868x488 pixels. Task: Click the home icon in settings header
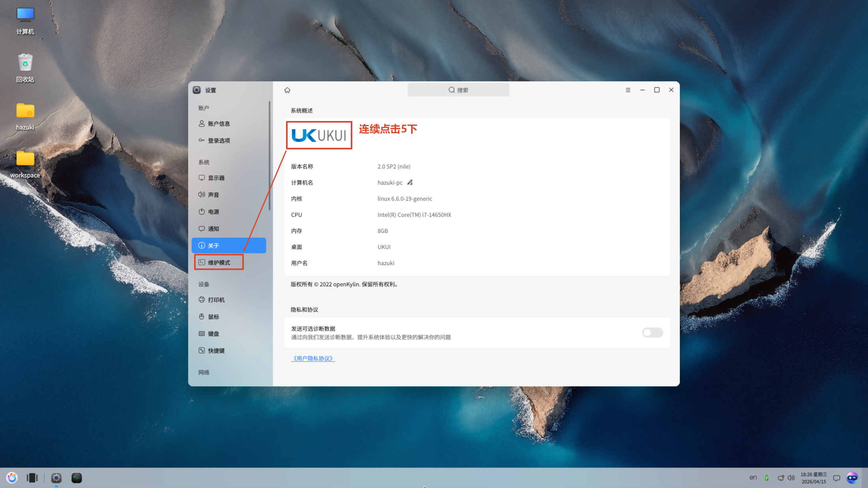(287, 90)
